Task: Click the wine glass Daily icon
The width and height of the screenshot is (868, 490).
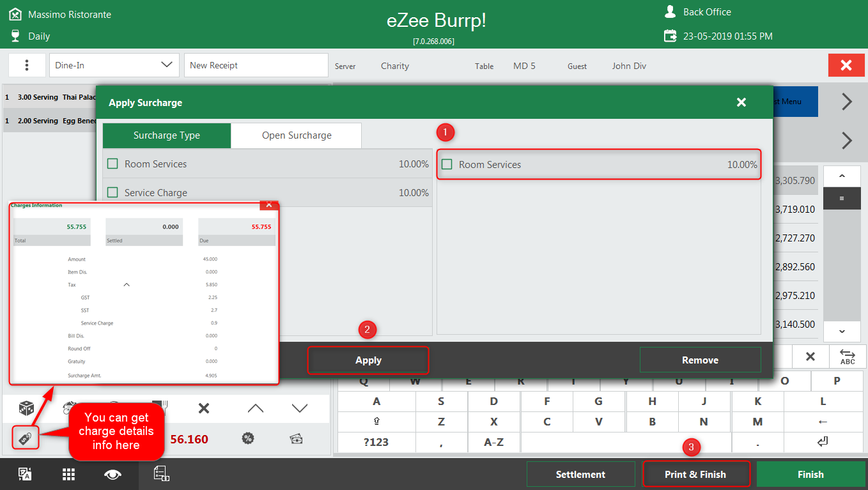Action: point(15,36)
